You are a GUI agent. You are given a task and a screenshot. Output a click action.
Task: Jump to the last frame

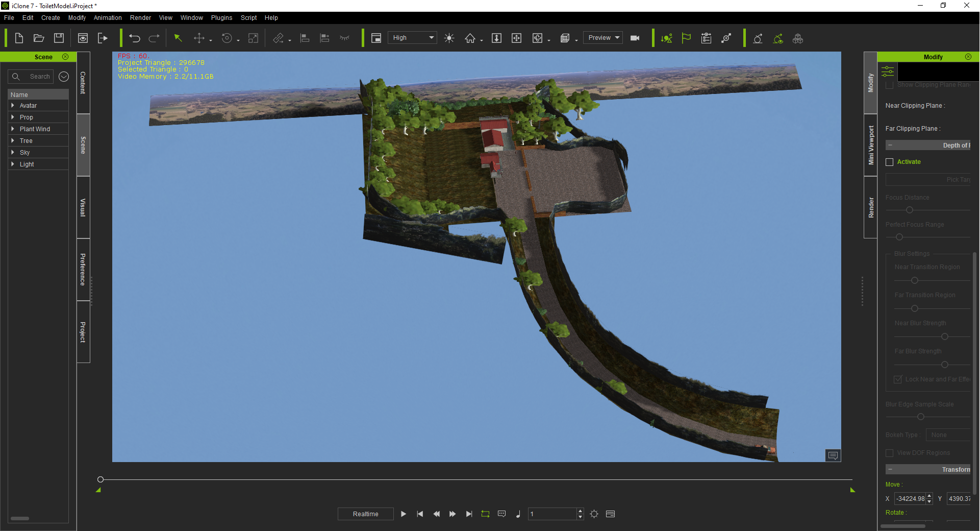pos(469,514)
